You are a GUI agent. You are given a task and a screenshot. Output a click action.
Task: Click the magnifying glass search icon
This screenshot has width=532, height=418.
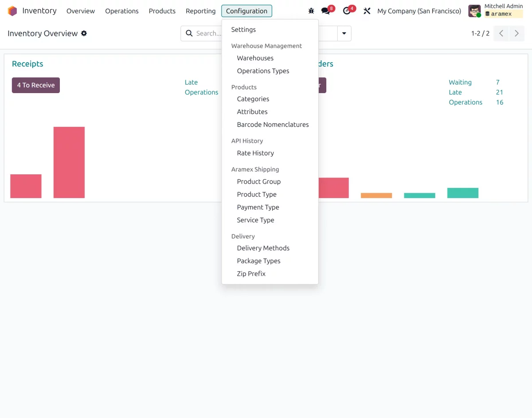(x=189, y=33)
